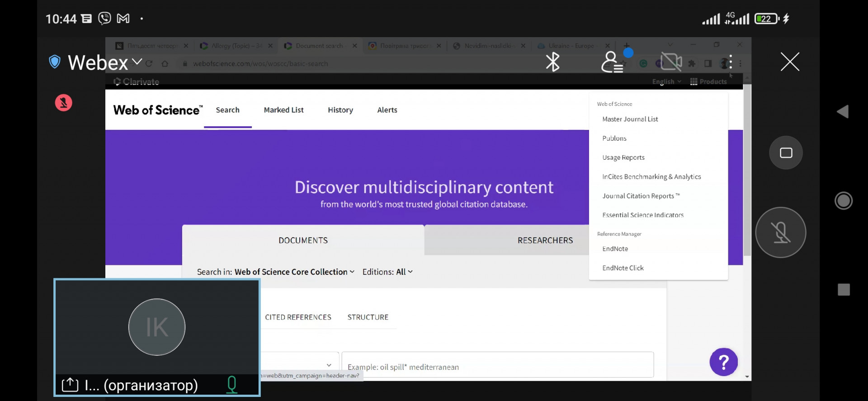Image resolution: width=868 pixels, height=401 pixels.
Task: Tap the Bluetooth audio icon
Action: (x=552, y=62)
